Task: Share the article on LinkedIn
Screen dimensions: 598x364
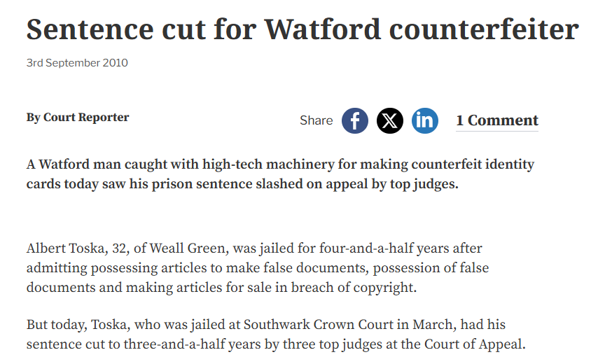Action: click(x=425, y=120)
